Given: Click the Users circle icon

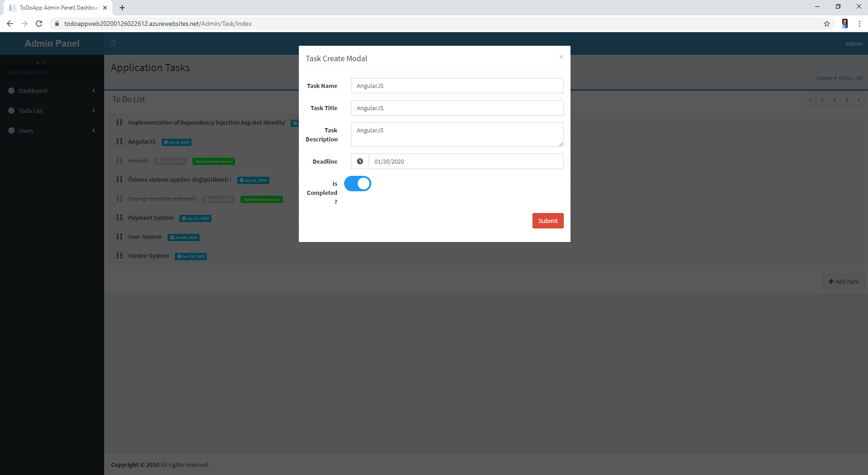Looking at the screenshot, I should tap(11, 131).
